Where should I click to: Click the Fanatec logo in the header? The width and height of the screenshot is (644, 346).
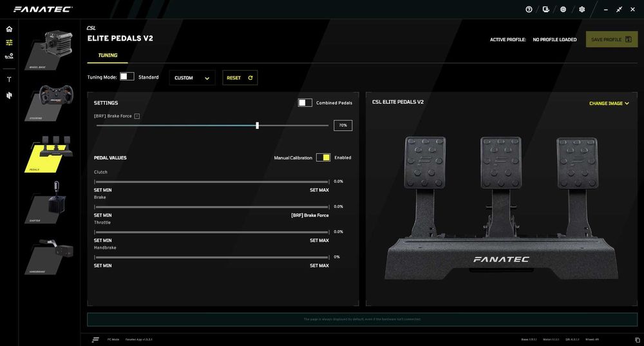coord(43,9)
